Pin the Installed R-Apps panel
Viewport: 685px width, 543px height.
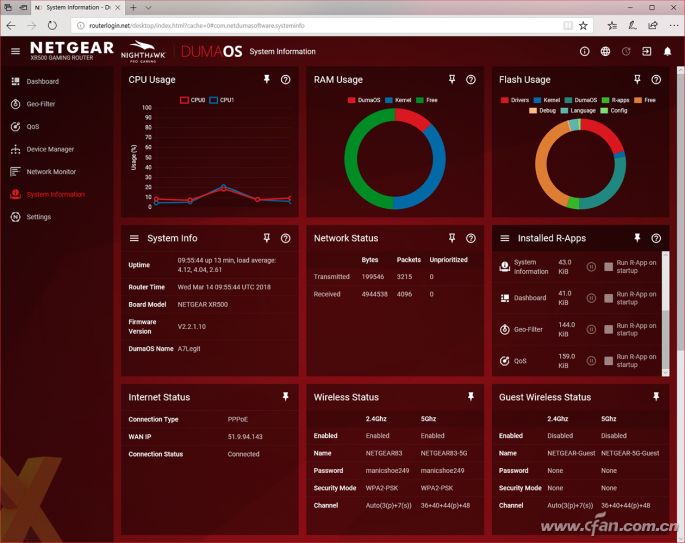[x=637, y=238]
